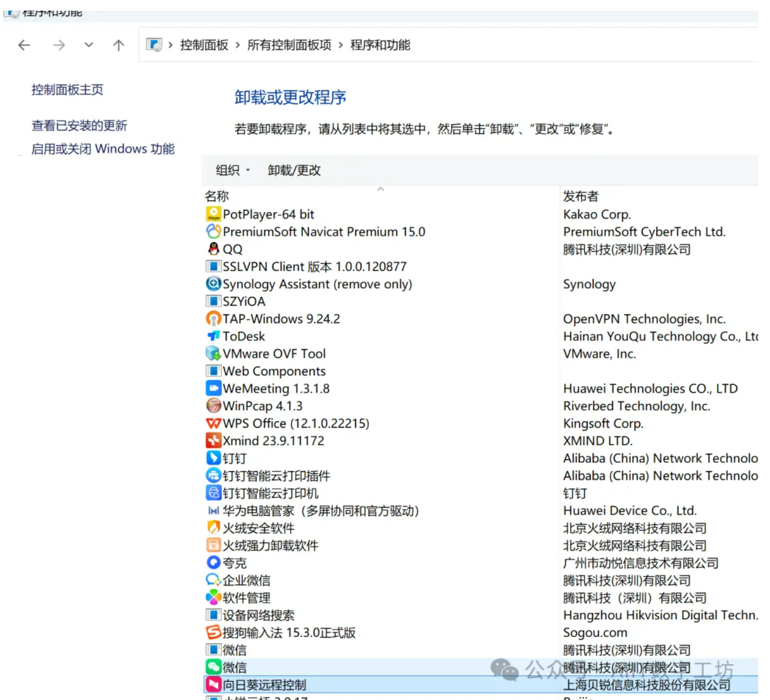Sort list by 名称 column header
770x700 pixels.
tap(217, 196)
